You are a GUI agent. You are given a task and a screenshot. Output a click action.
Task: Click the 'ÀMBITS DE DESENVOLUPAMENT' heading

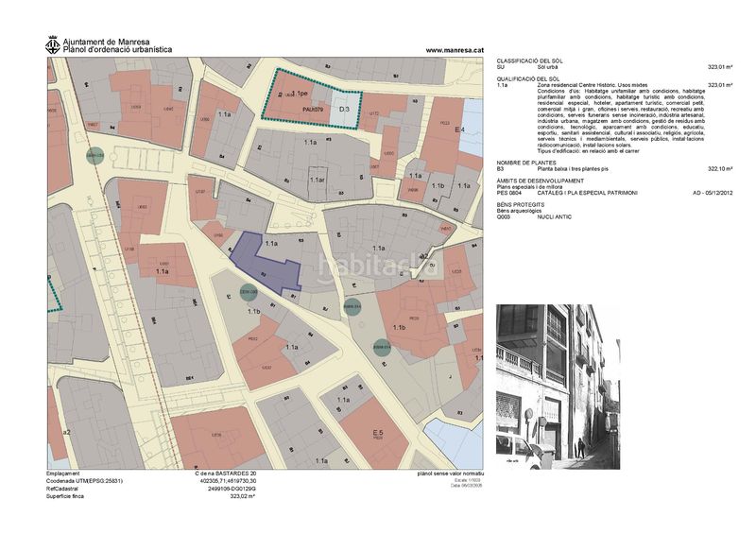pyautogui.click(x=540, y=181)
